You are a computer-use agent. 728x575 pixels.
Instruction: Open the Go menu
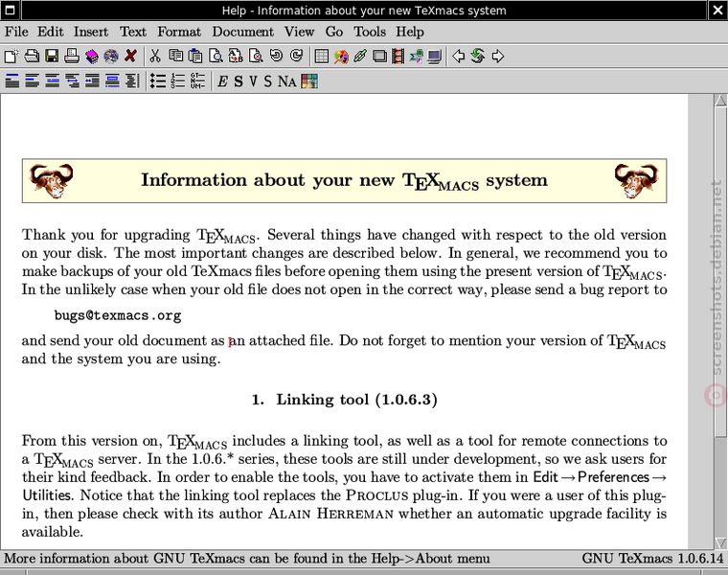(x=333, y=32)
